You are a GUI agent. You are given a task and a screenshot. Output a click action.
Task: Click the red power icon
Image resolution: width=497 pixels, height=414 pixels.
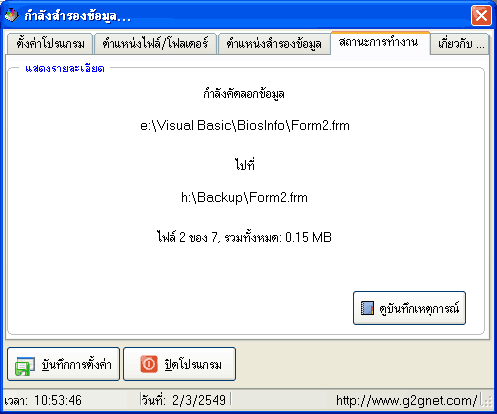[x=149, y=364]
